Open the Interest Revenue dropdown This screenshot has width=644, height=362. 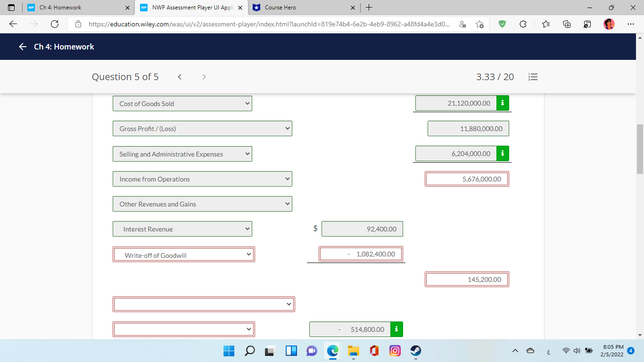pos(182,229)
